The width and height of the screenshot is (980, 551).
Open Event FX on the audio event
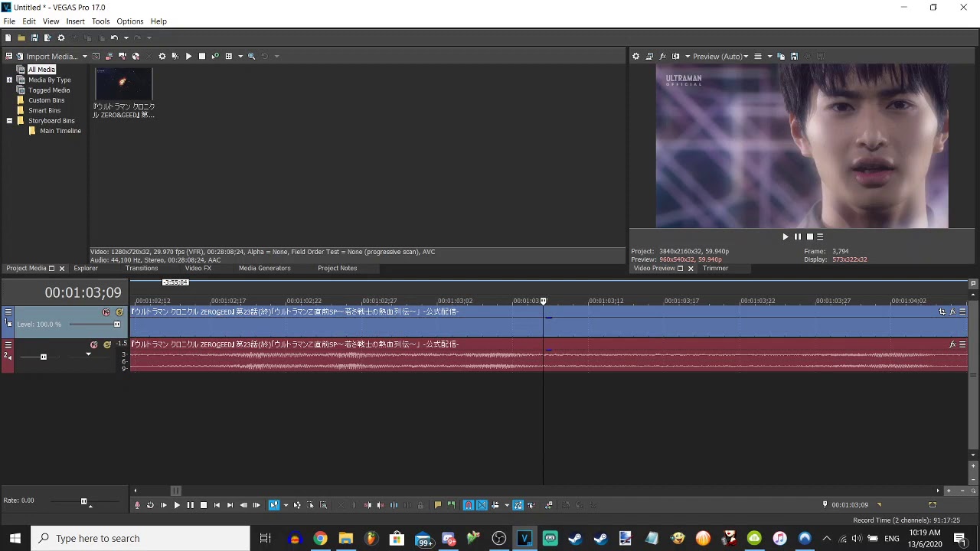pyautogui.click(x=952, y=344)
